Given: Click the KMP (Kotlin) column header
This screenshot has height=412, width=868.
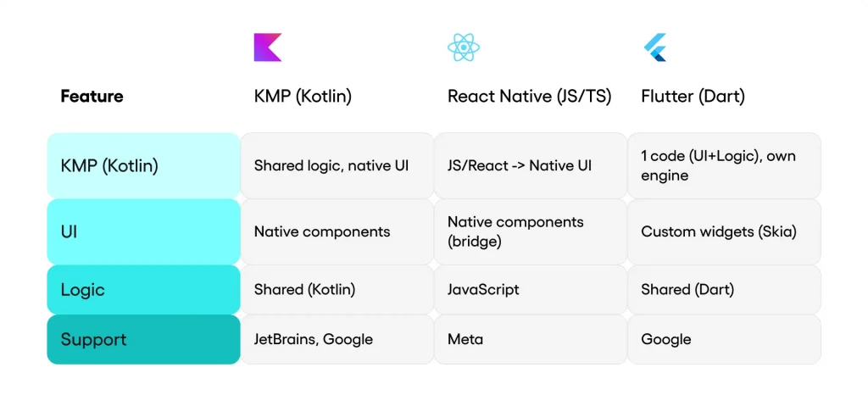Looking at the screenshot, I should pos(303,97).
